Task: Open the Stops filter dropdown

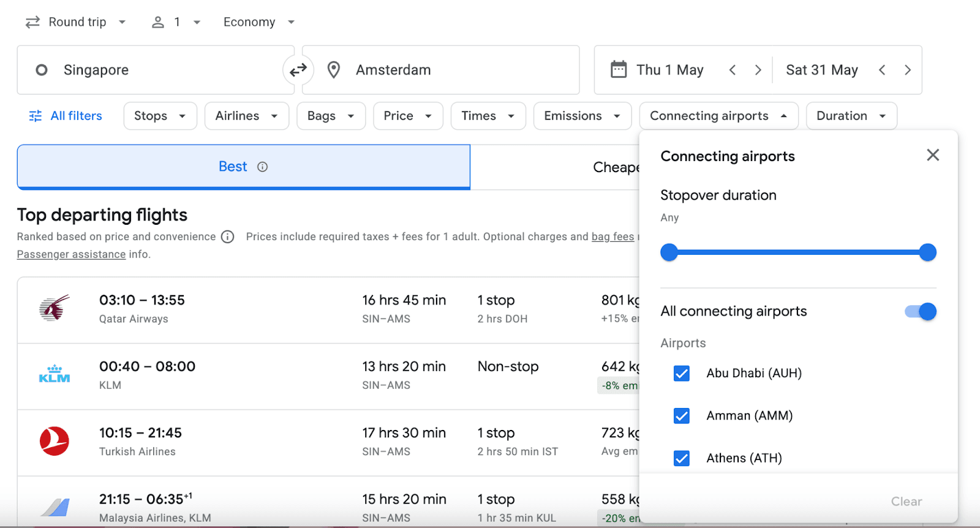Action: pos(160,116)
